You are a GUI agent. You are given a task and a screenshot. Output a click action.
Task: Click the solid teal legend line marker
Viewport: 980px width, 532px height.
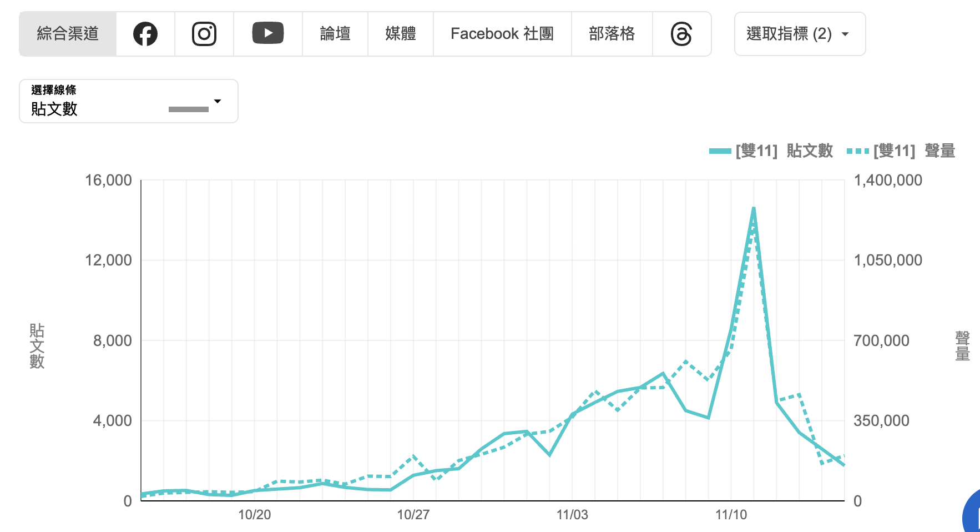720,151
